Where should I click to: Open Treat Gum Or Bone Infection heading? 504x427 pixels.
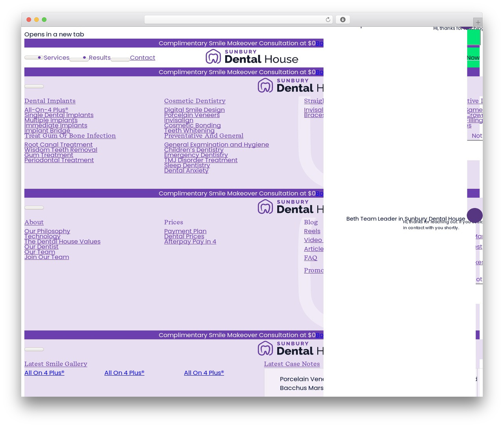(70, 136)
